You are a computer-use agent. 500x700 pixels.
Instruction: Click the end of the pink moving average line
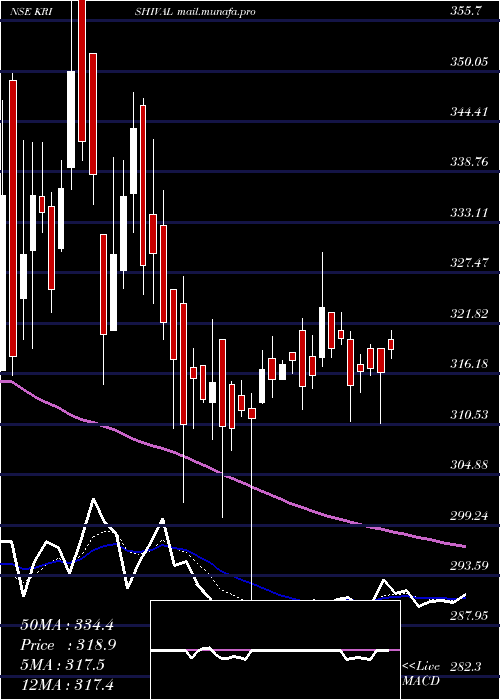465,546
